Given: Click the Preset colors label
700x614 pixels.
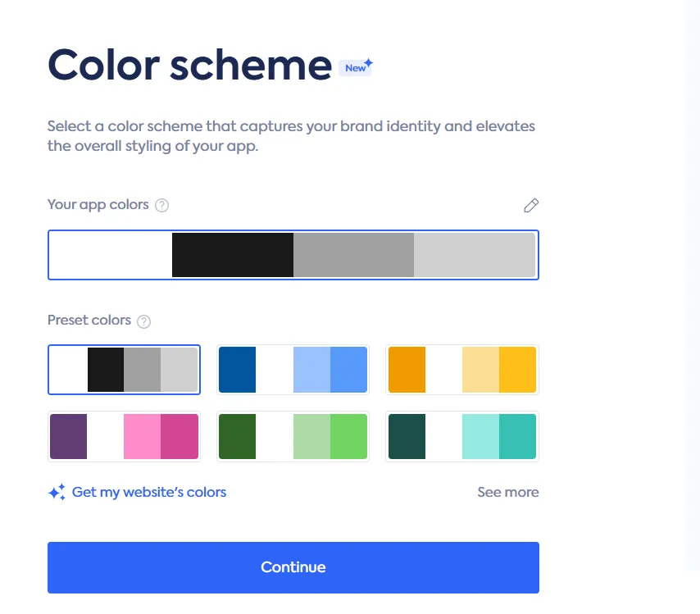Looking at the screenshot, I should (89, 321).
